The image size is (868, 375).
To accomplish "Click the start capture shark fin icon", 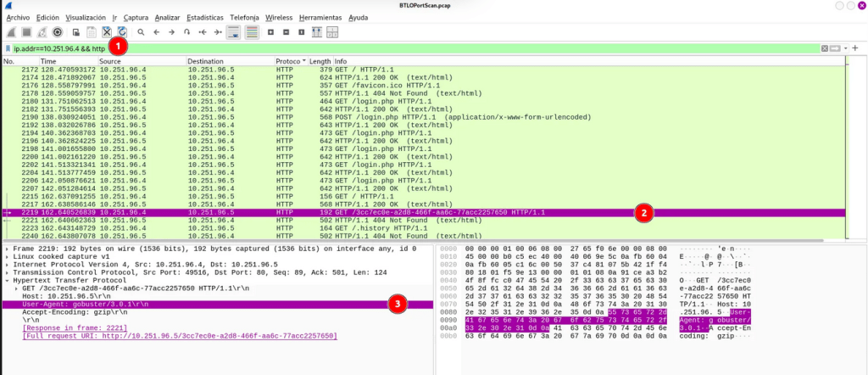I will (10, 31).
